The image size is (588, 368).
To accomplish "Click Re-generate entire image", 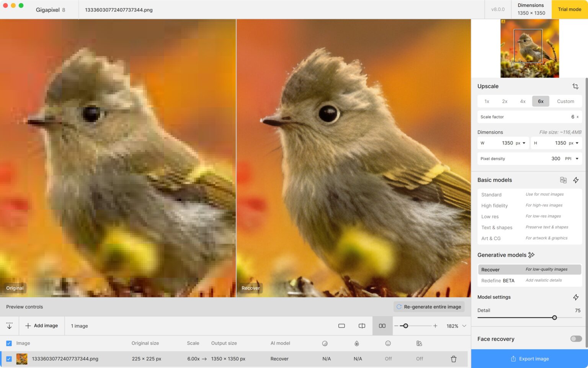I will coord(429,306).
